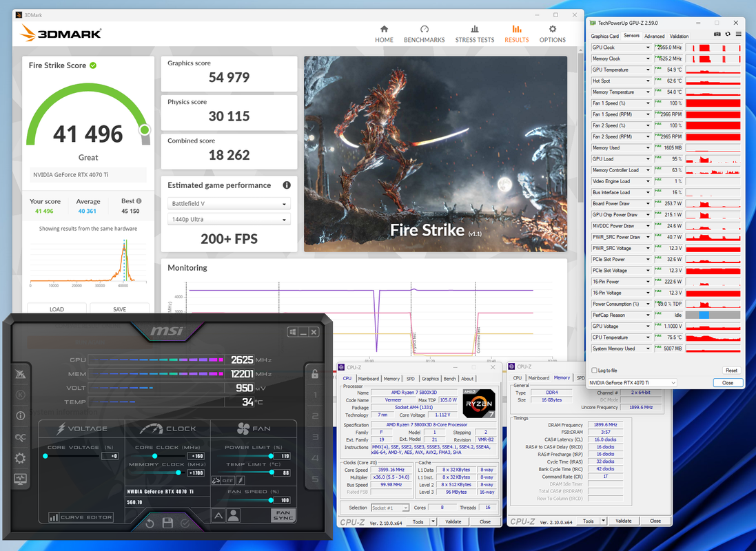Open GPU Load sensor dropdown in GPU-Z
756x551 pixels.
click(x=648, y=159)
